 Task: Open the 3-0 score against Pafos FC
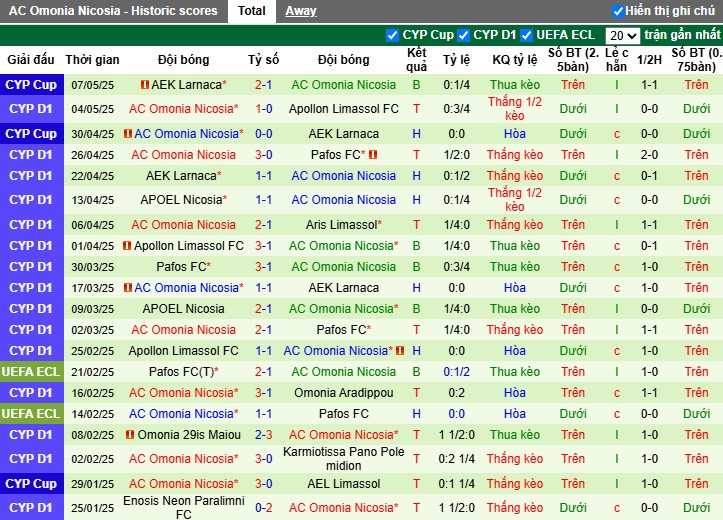[264, 155]
